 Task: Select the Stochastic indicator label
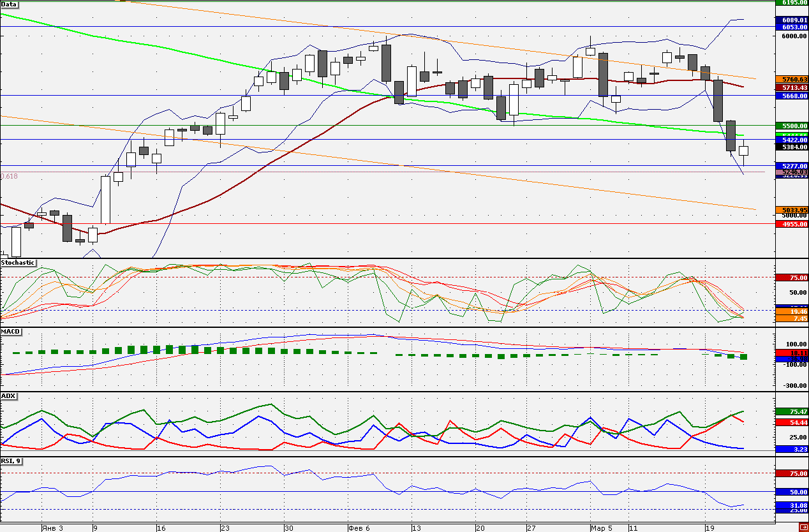tap(18, 263)
